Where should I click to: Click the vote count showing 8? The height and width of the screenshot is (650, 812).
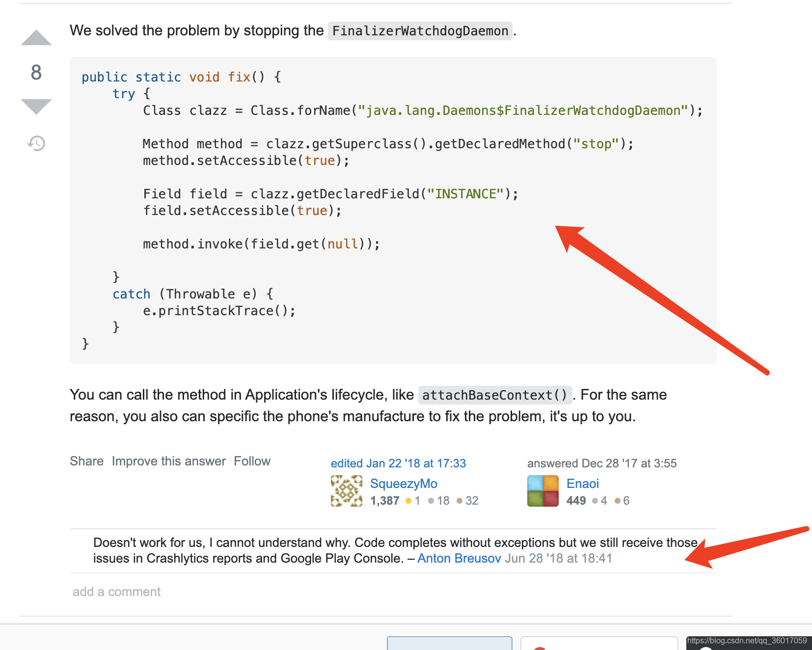[x=35, y=73]
